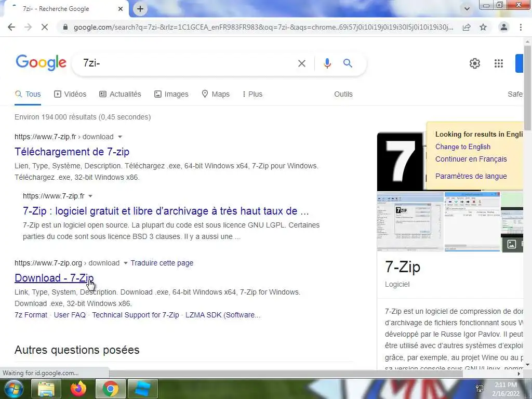Select the Tous tab
532x399 pixels.
[x=28, y=95]
